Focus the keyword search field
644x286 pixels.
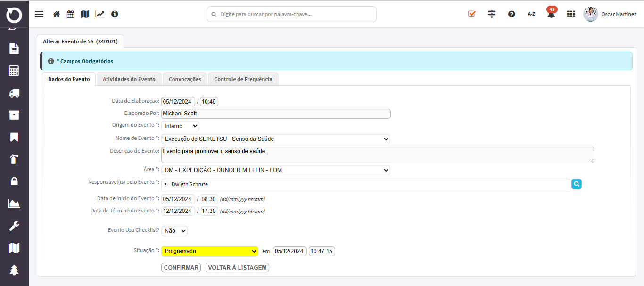292,14
